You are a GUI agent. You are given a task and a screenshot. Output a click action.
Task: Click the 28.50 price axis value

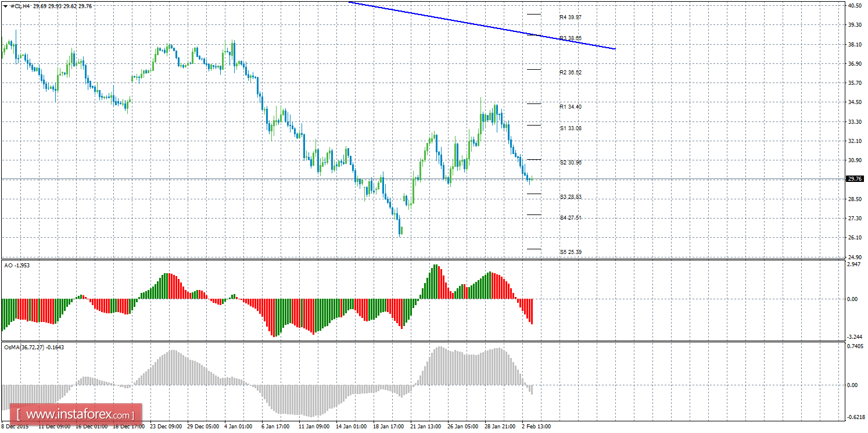coord(855,199)
